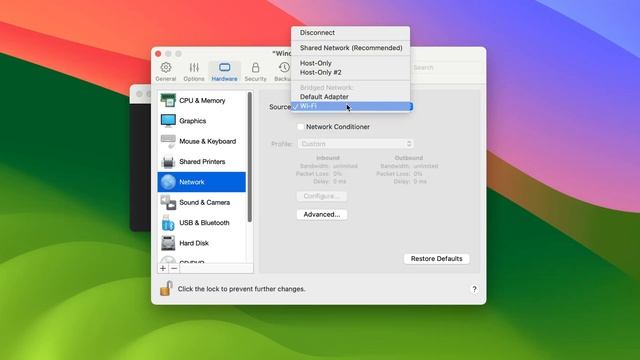Image resolution: width=640 pixels, height=360 pixels.
Task: Add a device with the plus button
Action: point(163,268)
